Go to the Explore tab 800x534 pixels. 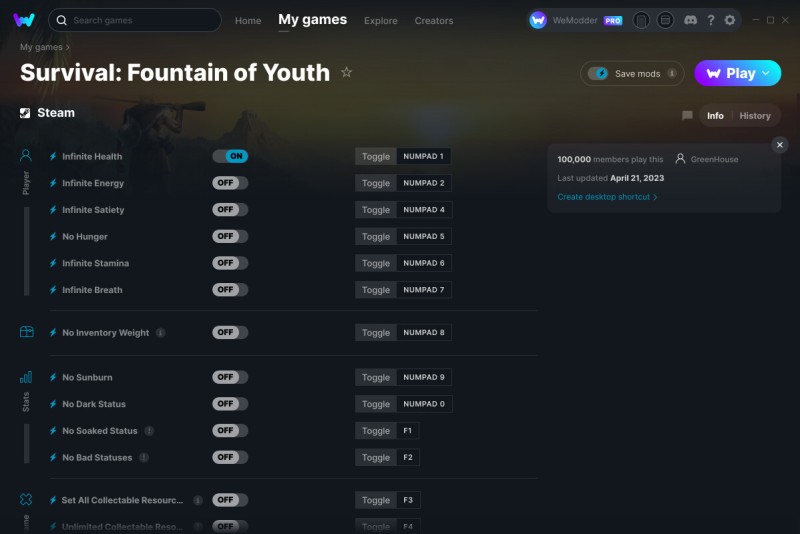(x=380, y=20)
